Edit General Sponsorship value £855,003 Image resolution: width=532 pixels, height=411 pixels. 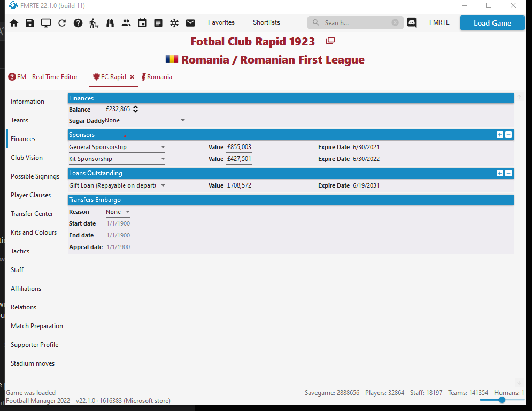[239, 147]
